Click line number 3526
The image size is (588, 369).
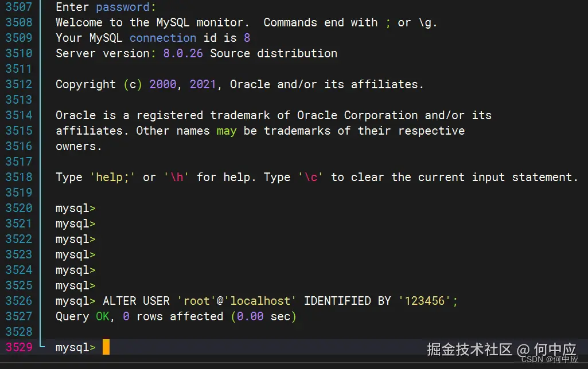19,301
